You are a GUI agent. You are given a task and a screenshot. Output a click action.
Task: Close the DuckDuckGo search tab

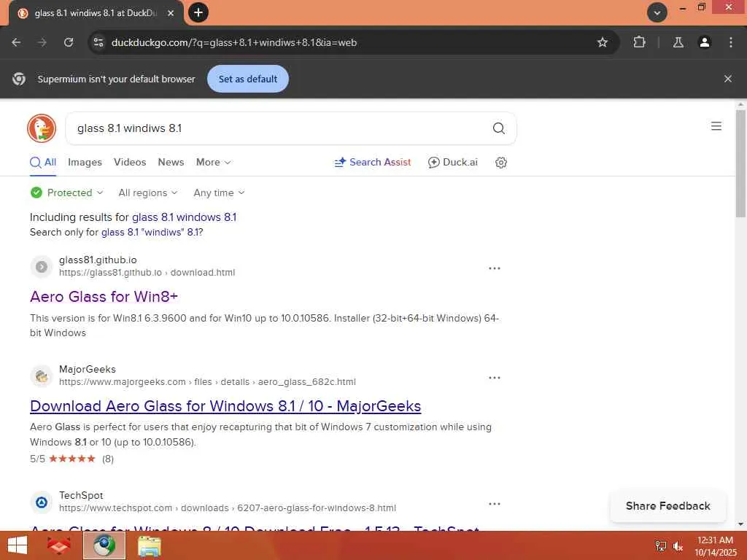coord(171,13)
